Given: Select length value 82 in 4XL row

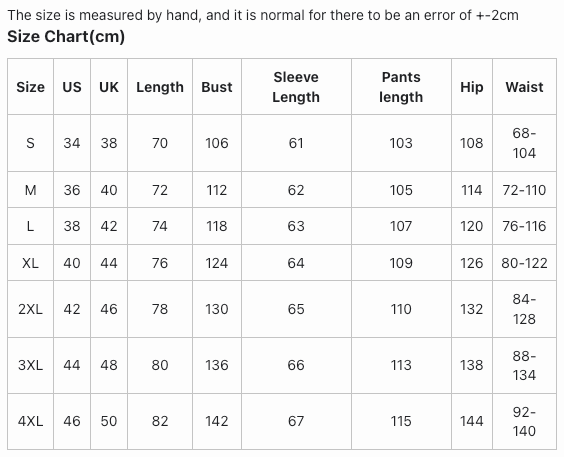Looking at the screenshot, I should pos(160,421).
